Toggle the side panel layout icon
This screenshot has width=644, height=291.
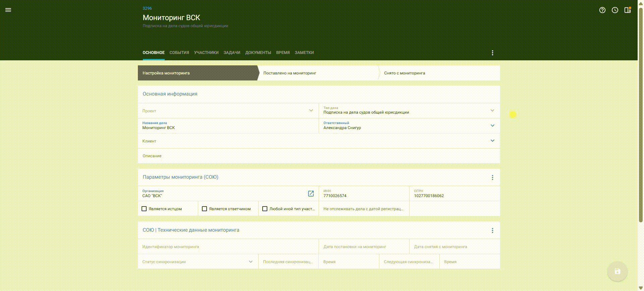coord(628,10)
